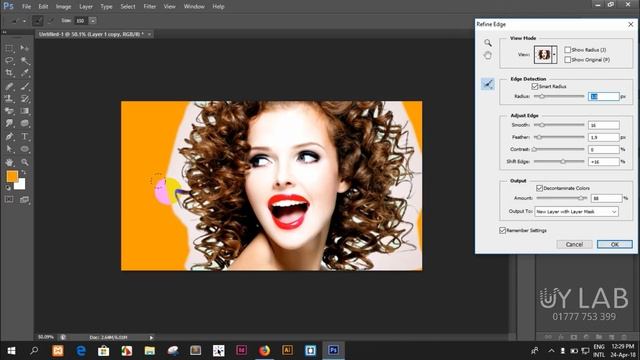This screenshot has height=360, width=640.
Task: Select the Type tool
Action: click(x=24, y=136)
